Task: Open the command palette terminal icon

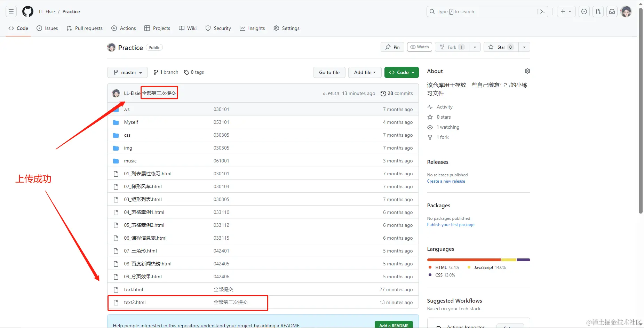Action: pos(543,11)
